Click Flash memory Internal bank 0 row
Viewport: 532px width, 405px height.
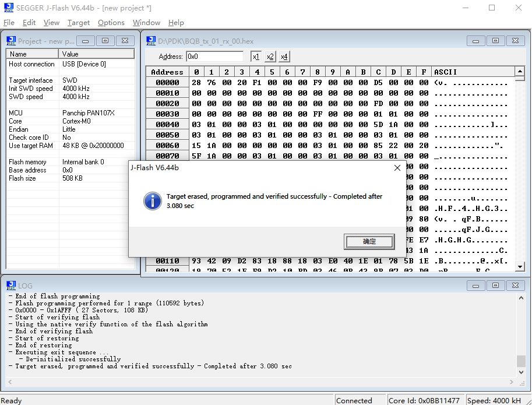[x=71, y=162]
